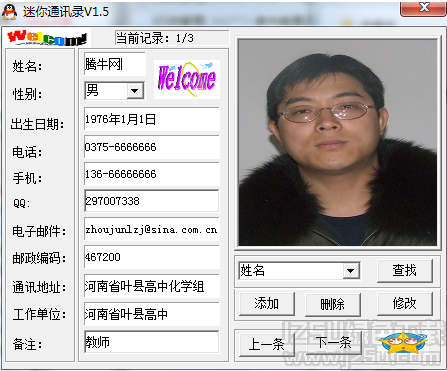Click the 删除 button
Image resolution: width=447 pixels, height=371 pixels.
coord(333,304)
